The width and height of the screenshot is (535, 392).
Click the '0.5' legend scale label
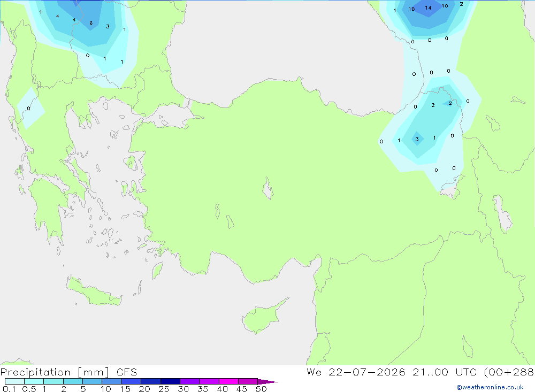coord(29,389)
